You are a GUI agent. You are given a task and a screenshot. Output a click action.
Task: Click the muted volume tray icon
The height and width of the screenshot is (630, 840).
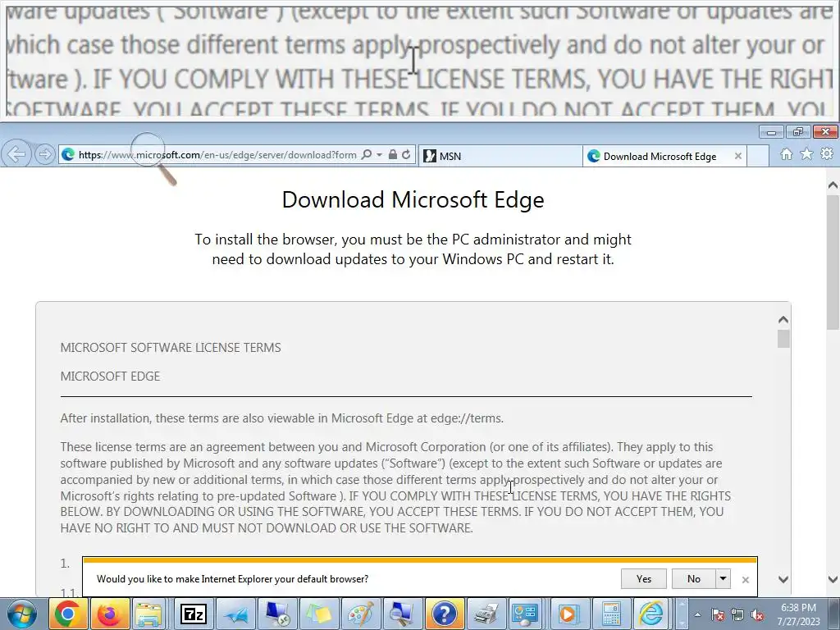pyautogui.click(x=757, y=614)
